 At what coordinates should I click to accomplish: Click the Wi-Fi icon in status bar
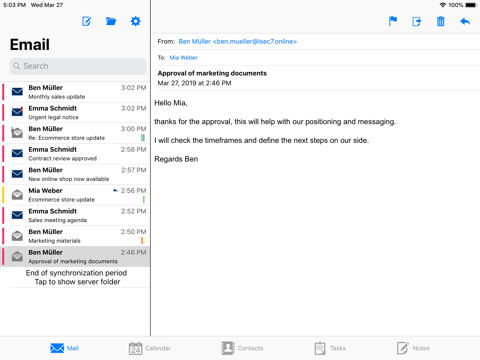click(x=443, y=5)
